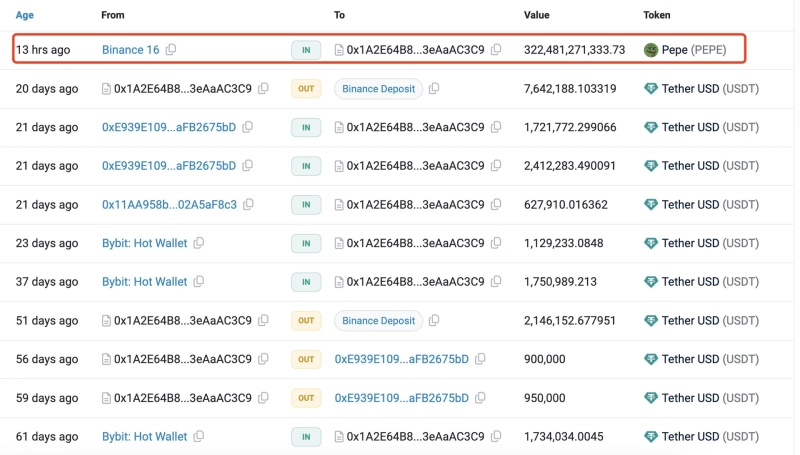
Task: Open 0xE939E109 recipient link in 59 days ago row
Action: point(401,398)
